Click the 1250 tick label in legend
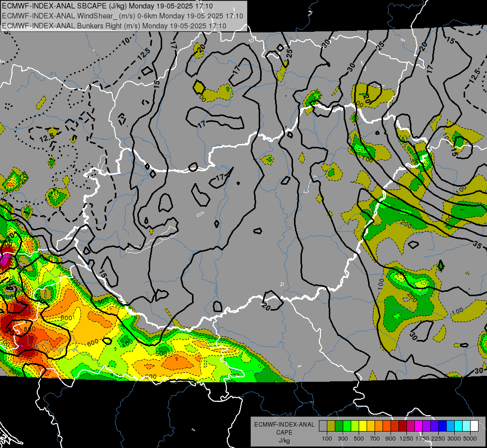This screenshot has height=448, width=487. point(406,439)
